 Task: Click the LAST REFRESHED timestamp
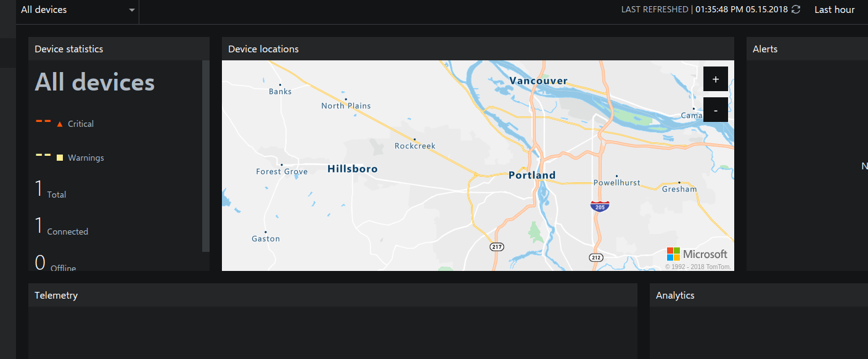[x=655, y=9]
